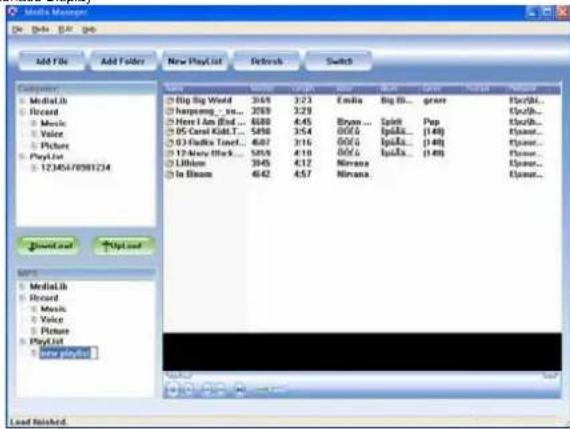Select the Lithium track name
The height and width of the screenshot is (429, 570).
point(190,163)
